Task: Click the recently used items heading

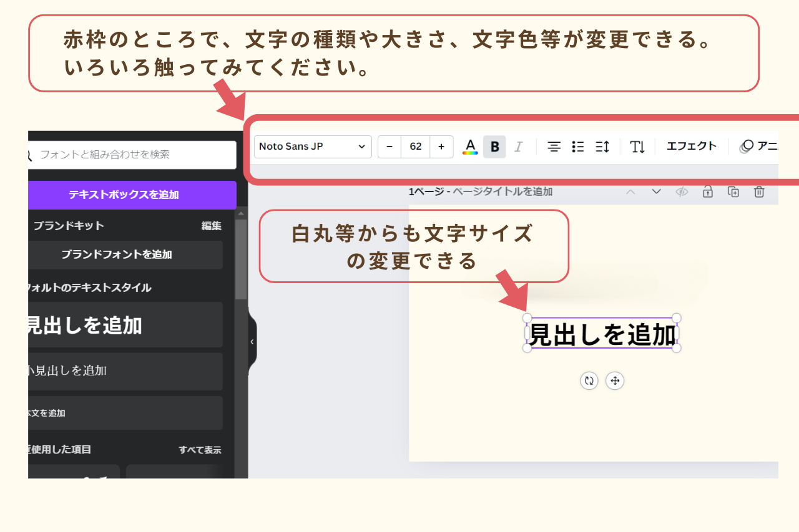Action: click(x=59, y=450)
